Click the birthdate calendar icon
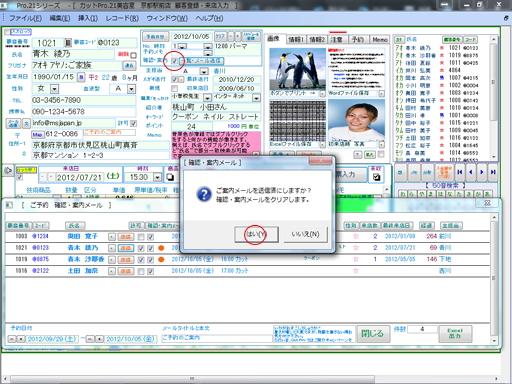The width and height of the screenshot is (512, 384). pyautogui.click(x=81, y=77)
